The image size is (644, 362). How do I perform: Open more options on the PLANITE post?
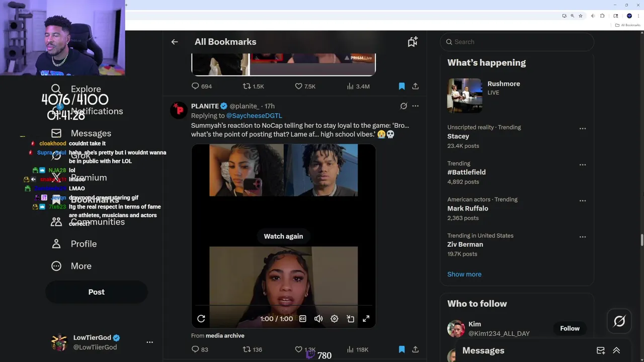415,106
